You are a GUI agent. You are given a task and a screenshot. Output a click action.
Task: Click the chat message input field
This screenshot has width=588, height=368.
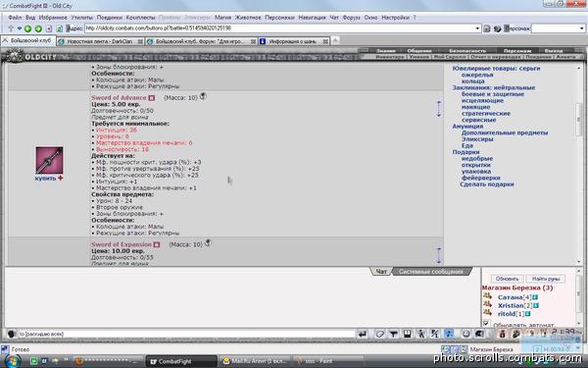pyautogui.click(x=185, y=334)
